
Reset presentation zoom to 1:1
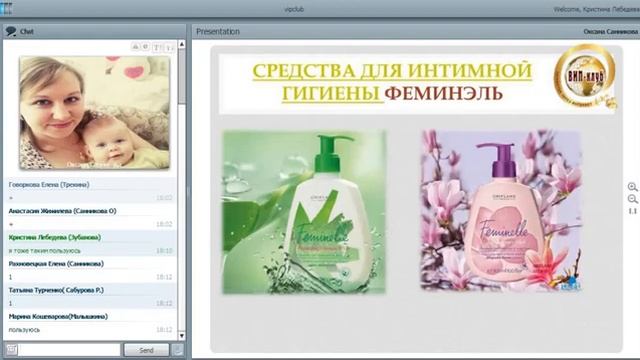tap(632, 211)
